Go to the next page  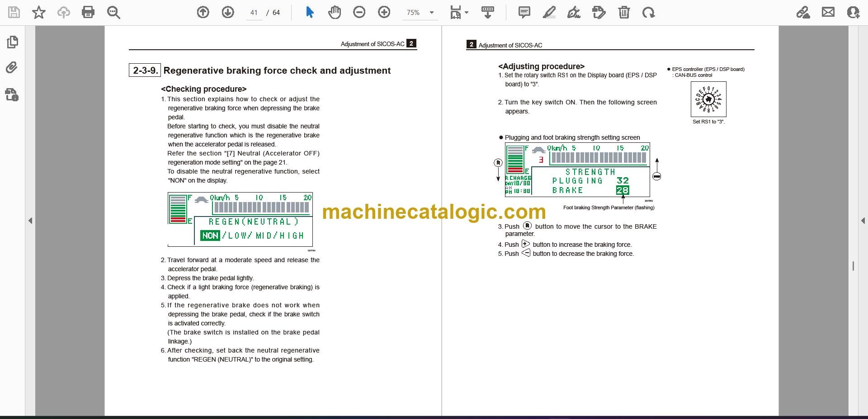click(228, 12)
